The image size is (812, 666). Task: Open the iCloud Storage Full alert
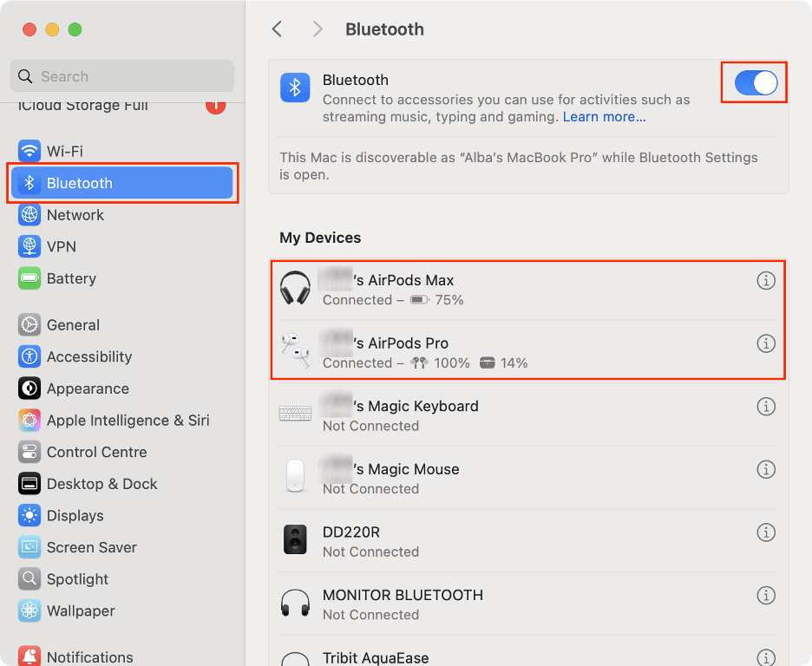122,105
